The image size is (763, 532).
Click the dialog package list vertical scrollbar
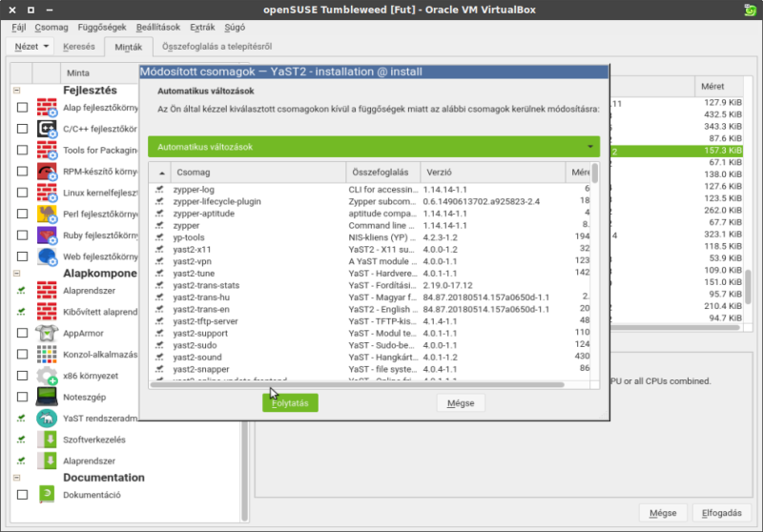pos(594,174)
